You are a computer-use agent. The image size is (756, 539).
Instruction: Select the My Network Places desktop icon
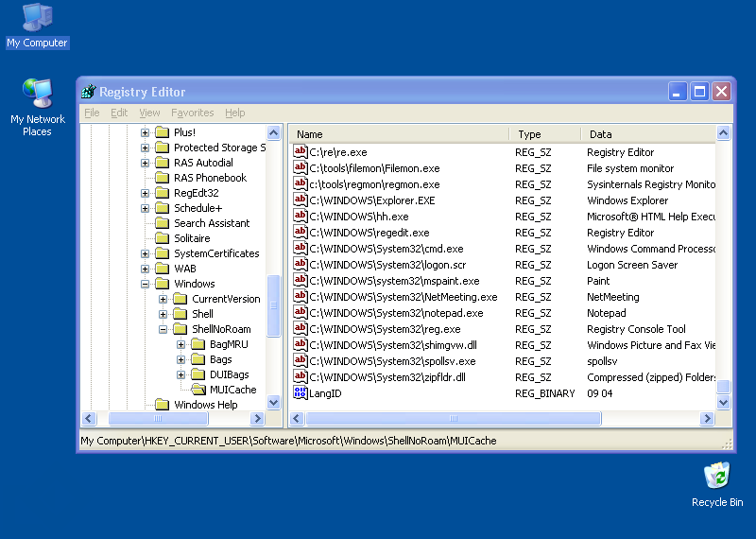click(38, 107)
